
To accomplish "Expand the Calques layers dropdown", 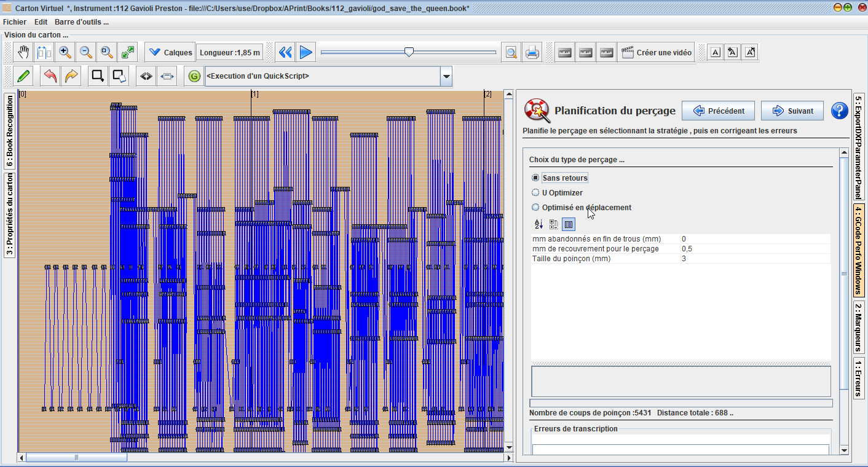I will [x=170, y=53].
